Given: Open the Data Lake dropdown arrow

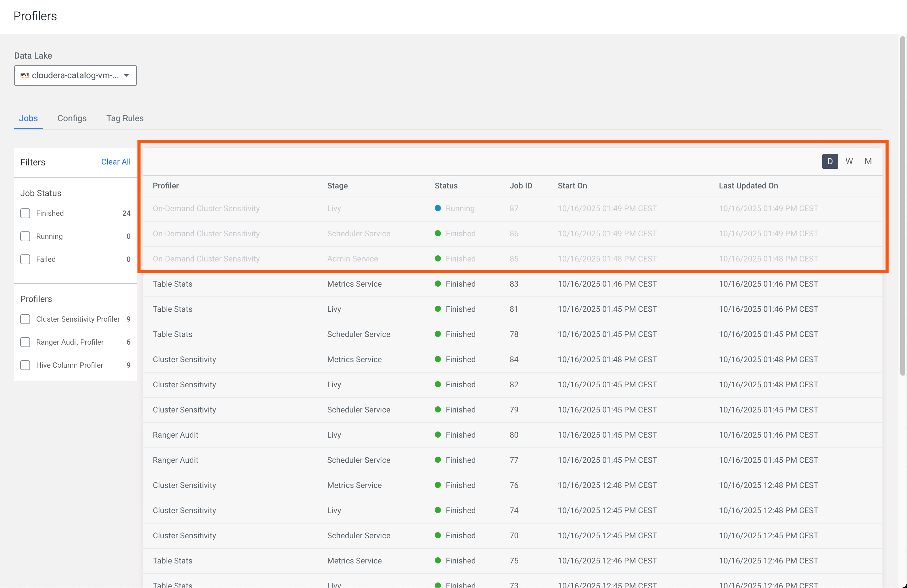Looking at the screenshot, I should 126,75.
